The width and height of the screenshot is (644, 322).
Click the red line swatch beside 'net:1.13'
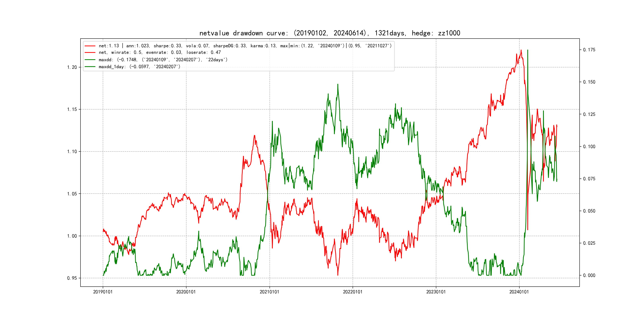coord(90,46)
